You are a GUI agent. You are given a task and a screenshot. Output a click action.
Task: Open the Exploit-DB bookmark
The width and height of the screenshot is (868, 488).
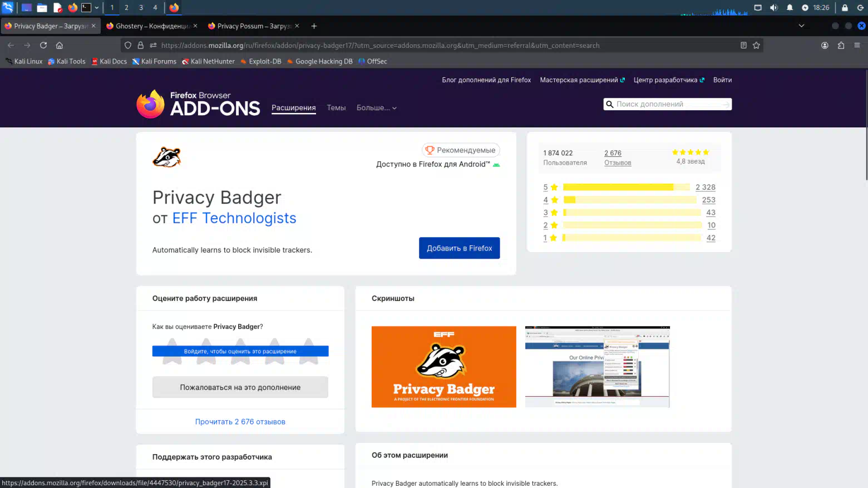260,62
